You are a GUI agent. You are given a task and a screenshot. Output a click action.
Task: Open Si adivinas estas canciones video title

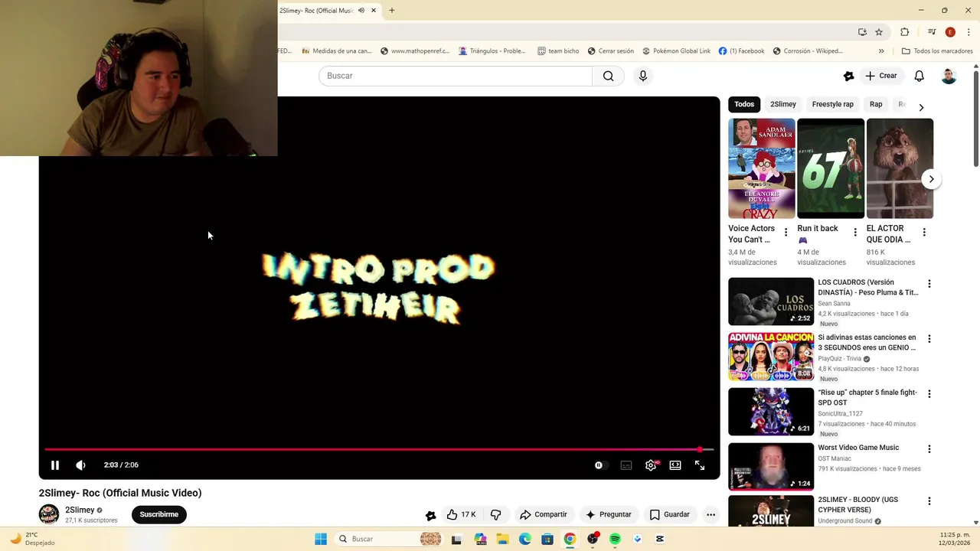[867, 342]
